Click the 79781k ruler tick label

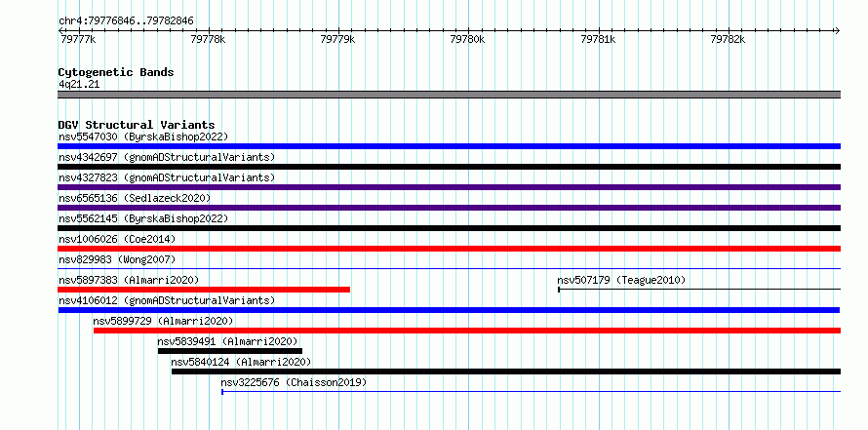pos(598,39)
